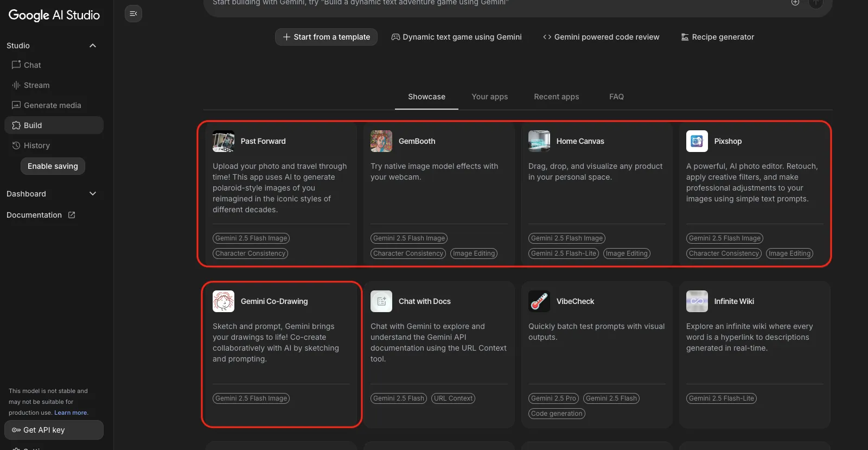Click Start from a template button

(x=326, y=37)
